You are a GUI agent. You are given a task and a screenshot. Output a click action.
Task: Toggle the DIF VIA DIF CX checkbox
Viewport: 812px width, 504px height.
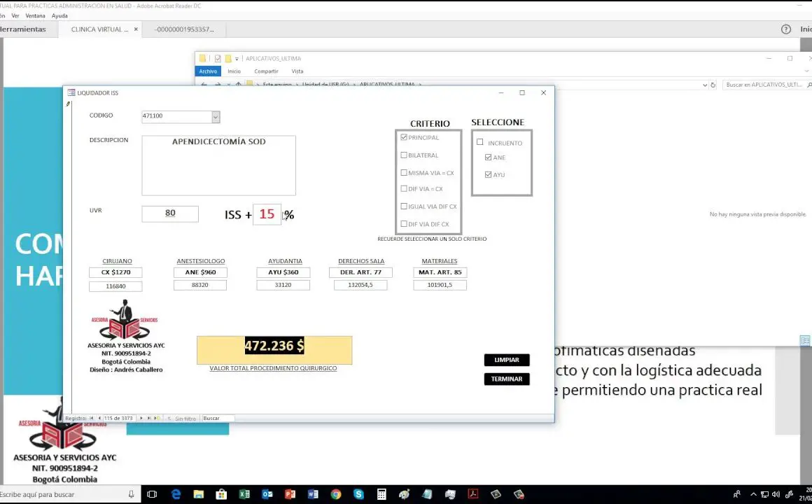pyautogui.click(x=404, y=224)
